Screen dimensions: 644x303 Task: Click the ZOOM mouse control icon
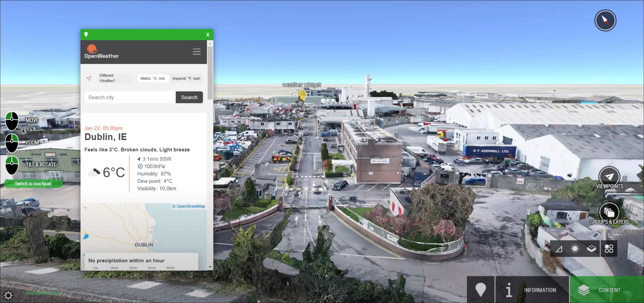[12, 143]
